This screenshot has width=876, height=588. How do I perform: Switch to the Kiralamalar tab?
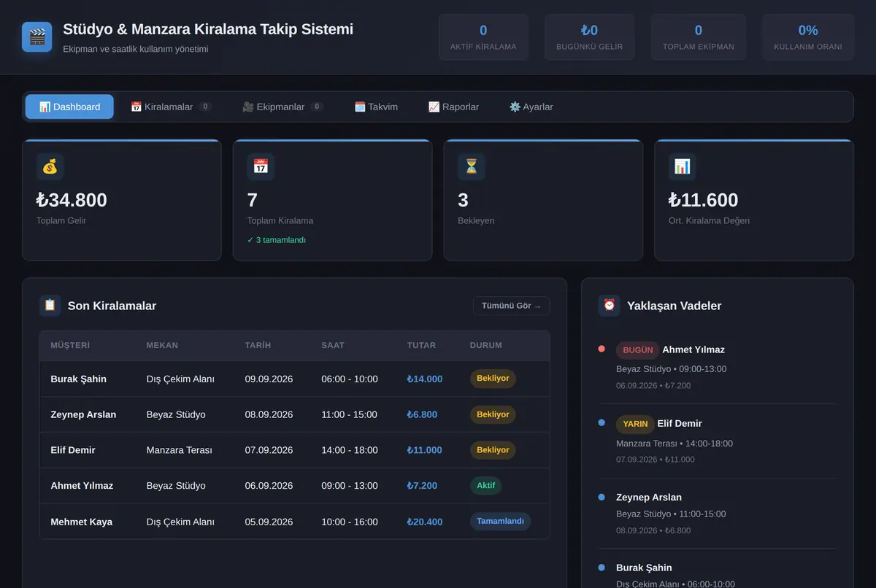pyautogui.click(x=171, y=107)
